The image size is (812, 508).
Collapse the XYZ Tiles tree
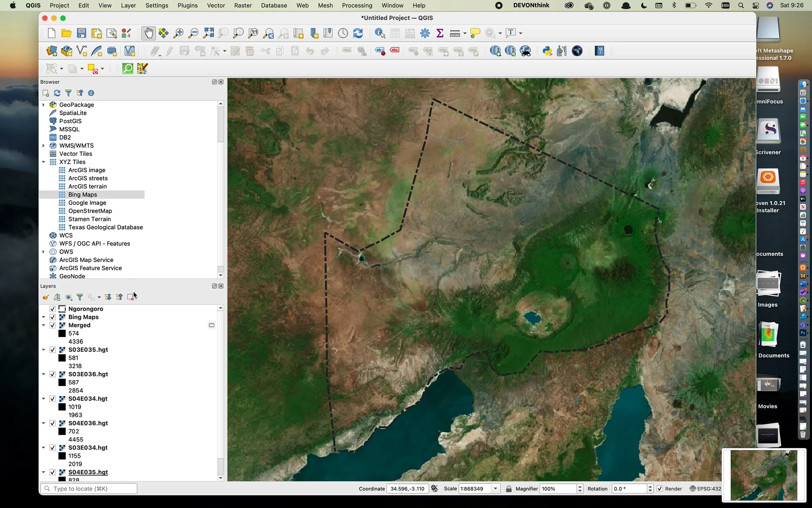click(x=43, y=162)
